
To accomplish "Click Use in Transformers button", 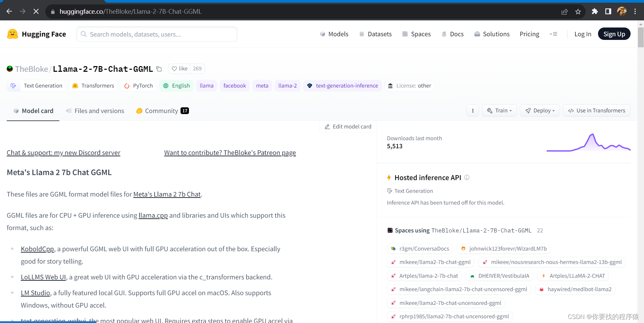I will 597,111.
